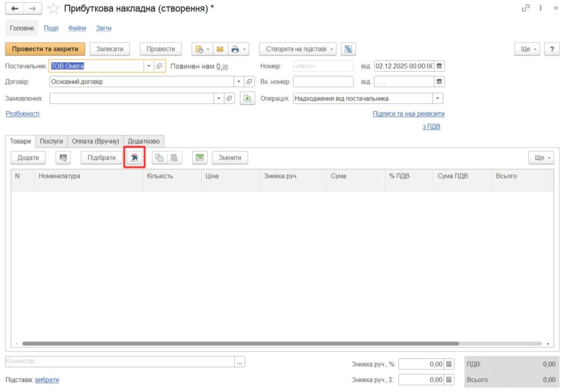Click the copy rows icon in the table toolbar
The width and height of the screenshot is (566, 392).
[x=160, y=158]
